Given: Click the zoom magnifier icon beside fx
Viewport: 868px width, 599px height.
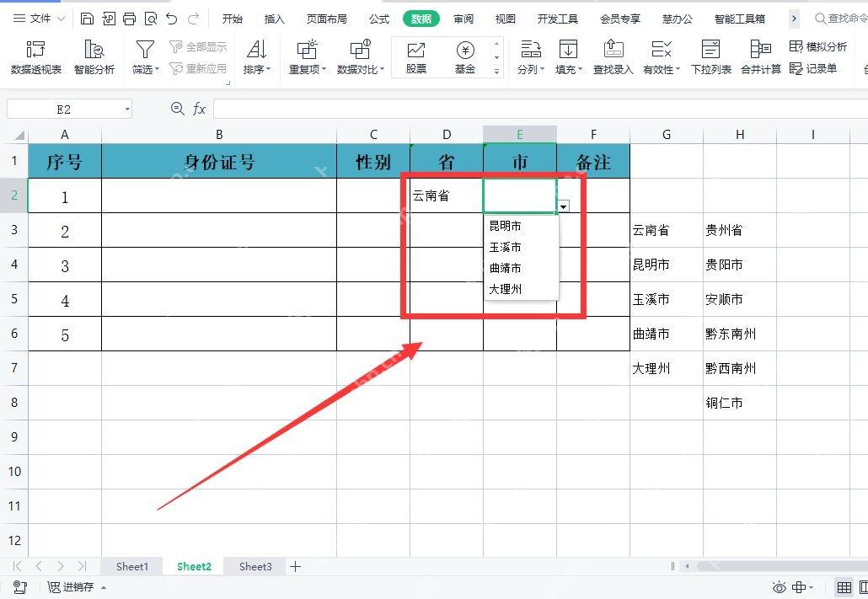Looking at the screenshot, I should (x=177, y=109).
